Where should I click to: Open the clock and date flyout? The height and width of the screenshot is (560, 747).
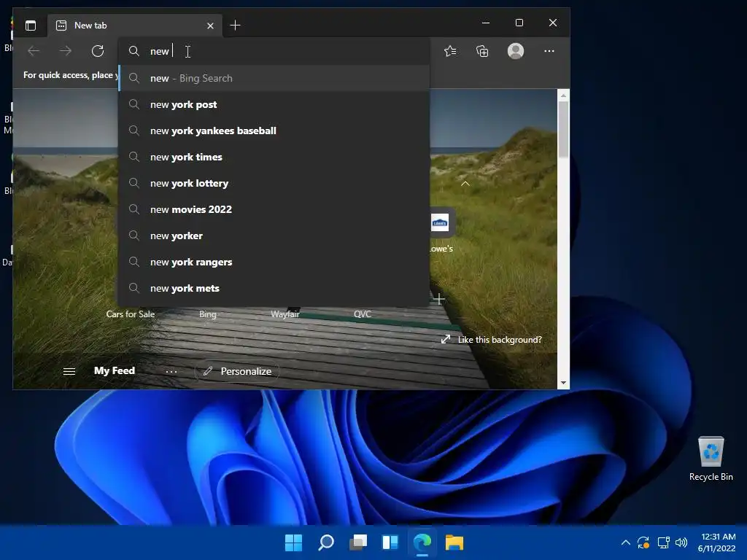tap(717, 542)
